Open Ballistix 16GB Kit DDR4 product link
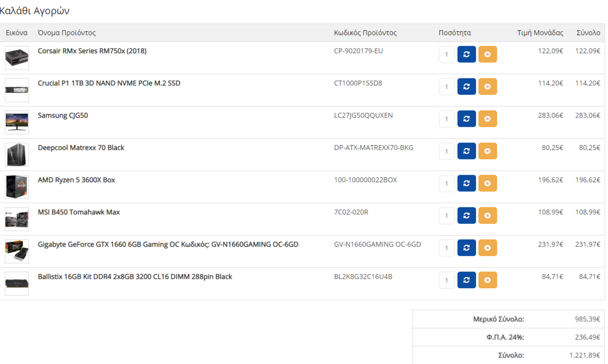This screenshot has width=608, height=364. 135,277
